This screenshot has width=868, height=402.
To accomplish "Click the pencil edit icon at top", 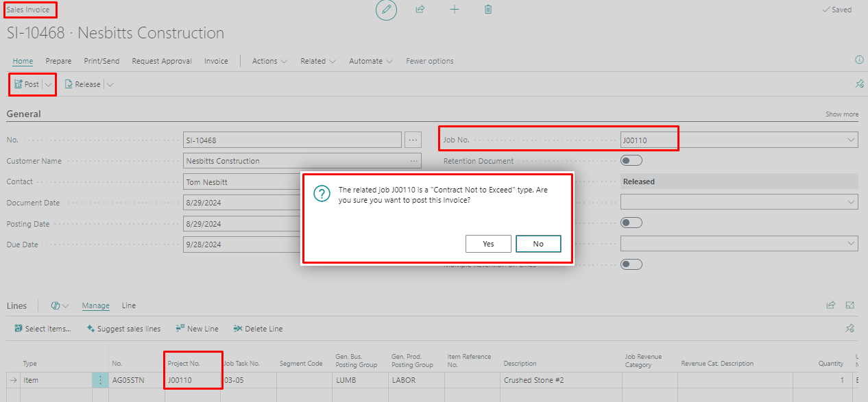I will (x=386, y=10).
